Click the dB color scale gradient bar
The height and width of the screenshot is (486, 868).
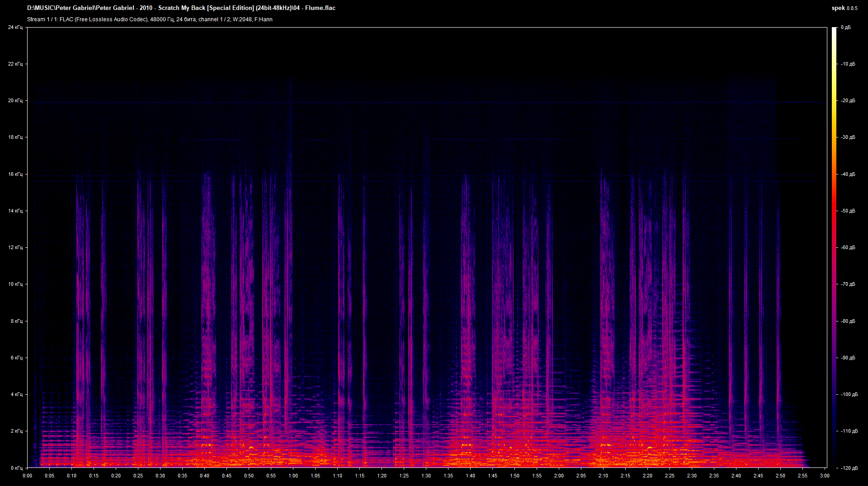[x=835, y=247]
